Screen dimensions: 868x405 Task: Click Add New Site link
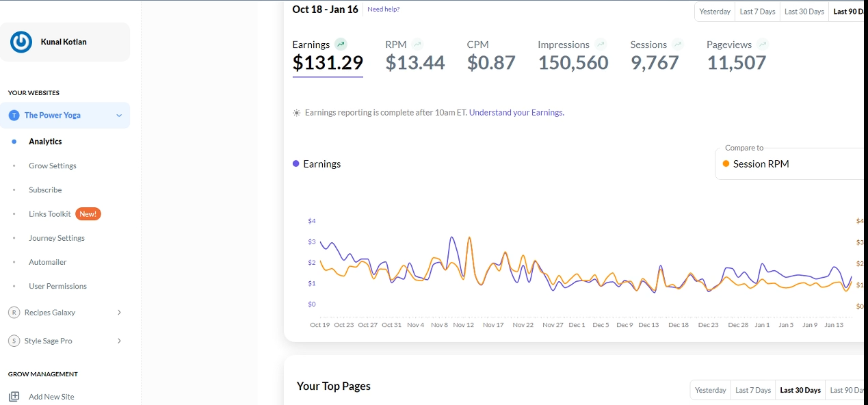tap(51, 397)
